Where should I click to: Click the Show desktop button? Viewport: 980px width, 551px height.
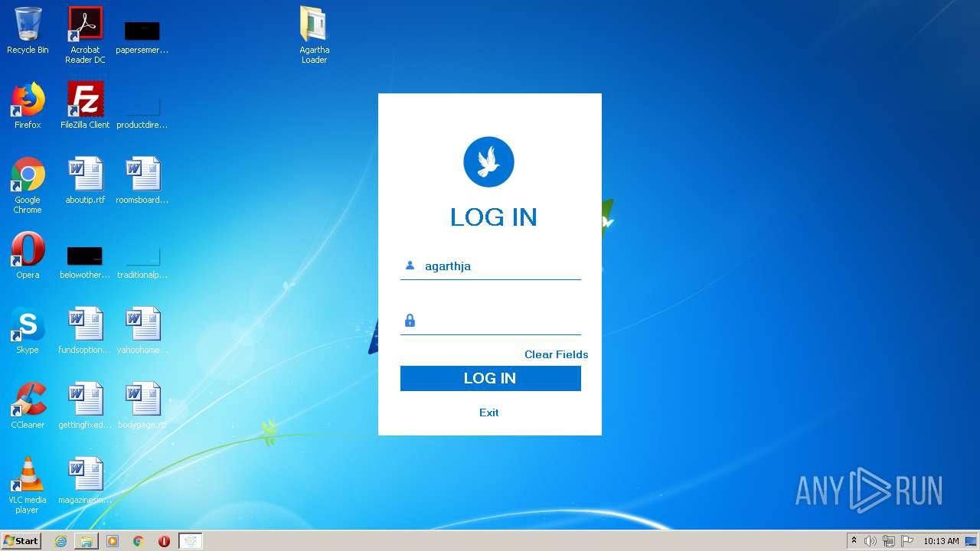pyautogui.click(x=972, y=541)
